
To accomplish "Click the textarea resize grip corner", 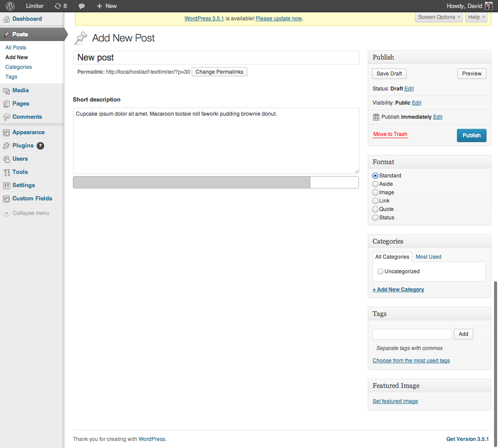I will [357, 171].
